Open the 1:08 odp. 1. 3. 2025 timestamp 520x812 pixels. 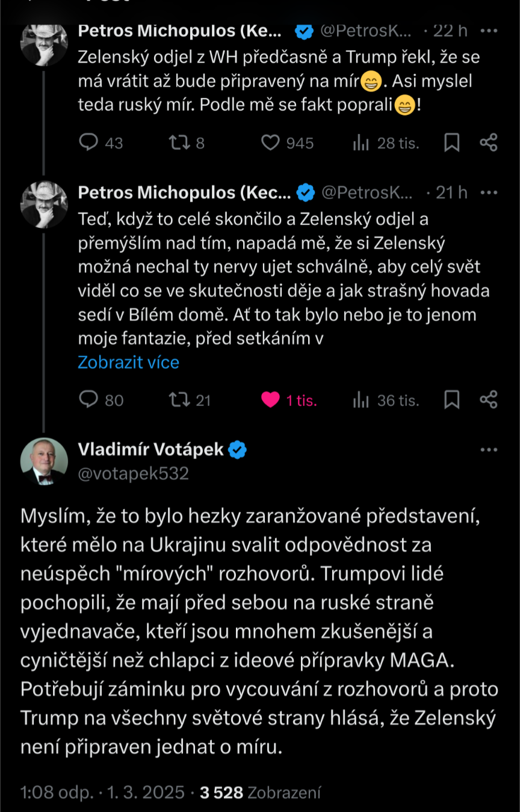pyautogui.click(x=102, y=793)
